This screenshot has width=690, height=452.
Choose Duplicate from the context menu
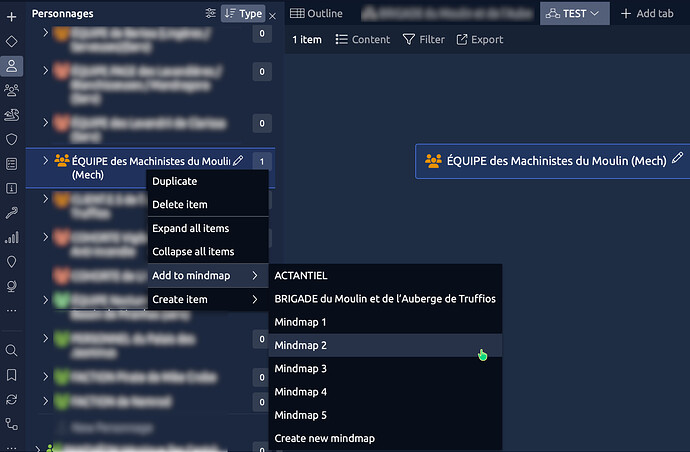[208, 181]
